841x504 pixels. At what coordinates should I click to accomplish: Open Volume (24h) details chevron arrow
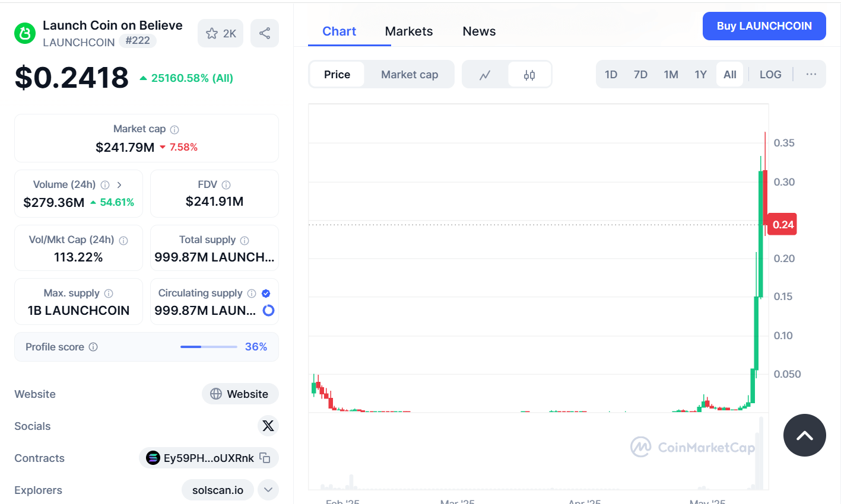[119, 185]
